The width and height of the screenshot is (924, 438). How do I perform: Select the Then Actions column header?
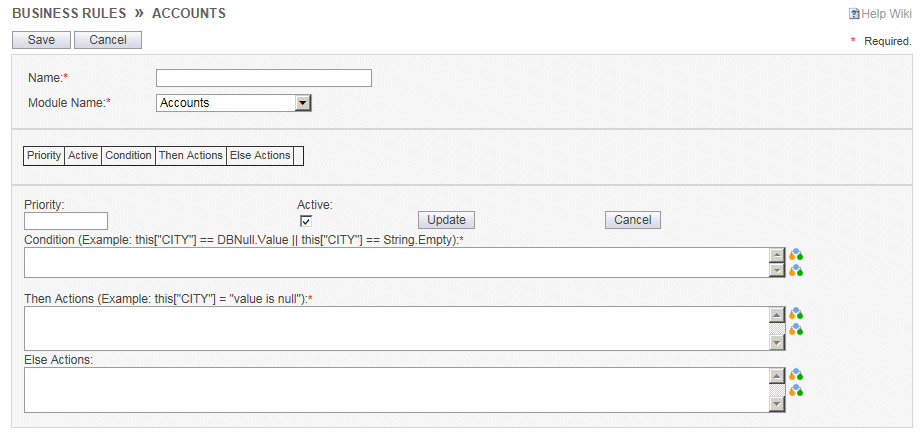coord(191,156)
